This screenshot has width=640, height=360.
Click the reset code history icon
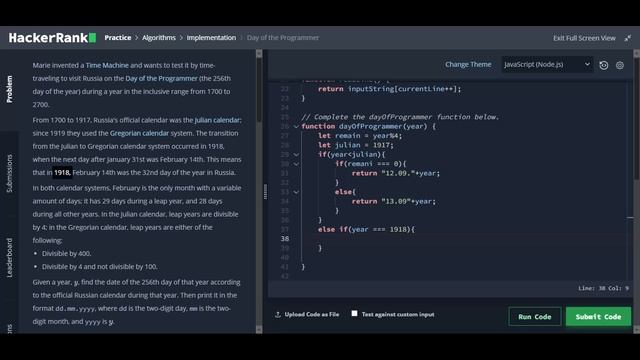pos(604,65)
